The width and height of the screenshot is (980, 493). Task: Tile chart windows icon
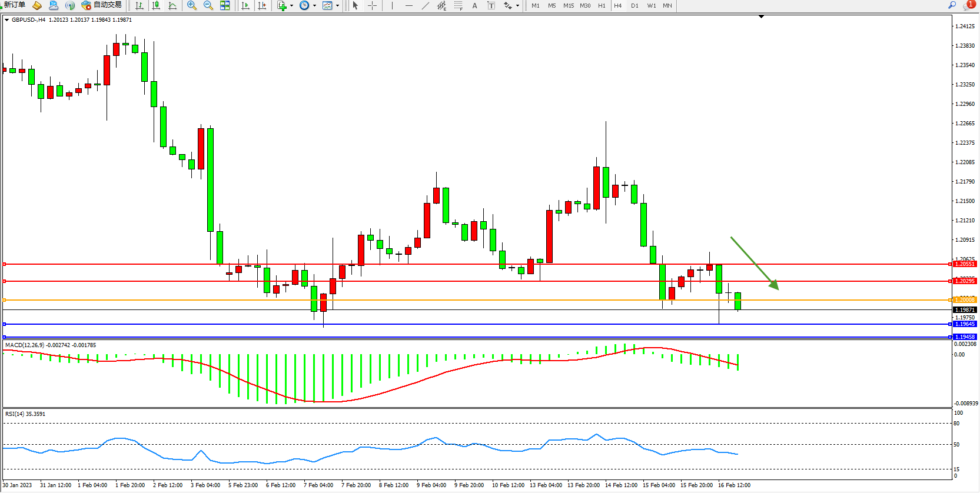click(225, 5)
